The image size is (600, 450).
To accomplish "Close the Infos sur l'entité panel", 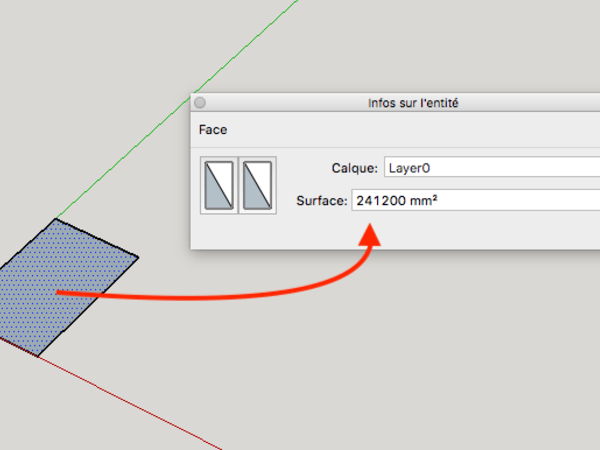I will (x=200, y=102).
